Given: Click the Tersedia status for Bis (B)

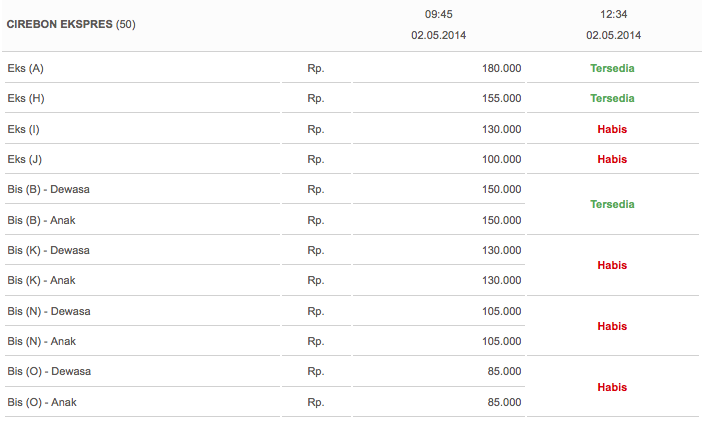Looking at the screenshot, I should [x=612, y=204].
